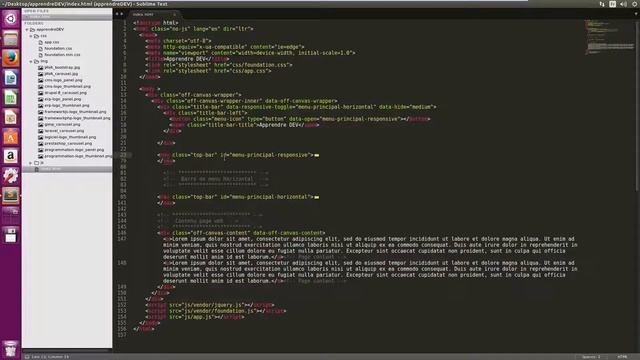Click the minimap code preview
The height and width of the screenshot is (360, 640).
pyautogui.click(x=609, y=37)
